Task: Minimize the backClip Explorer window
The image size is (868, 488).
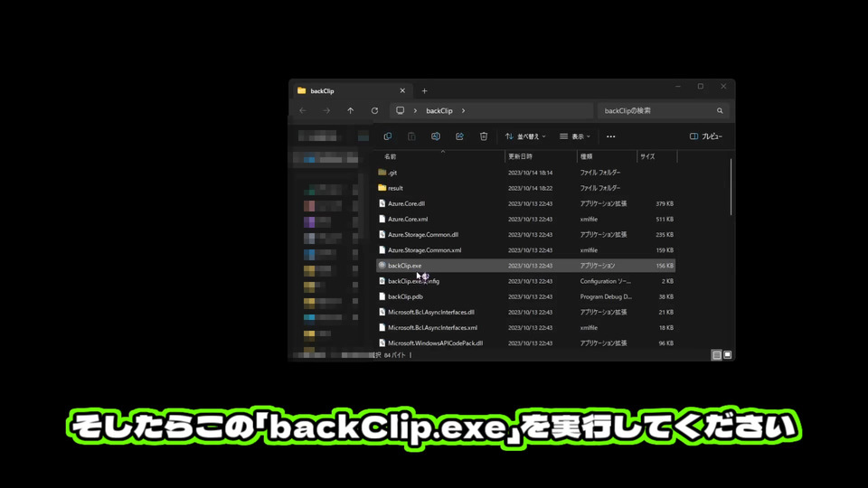Action: [677, 87]
